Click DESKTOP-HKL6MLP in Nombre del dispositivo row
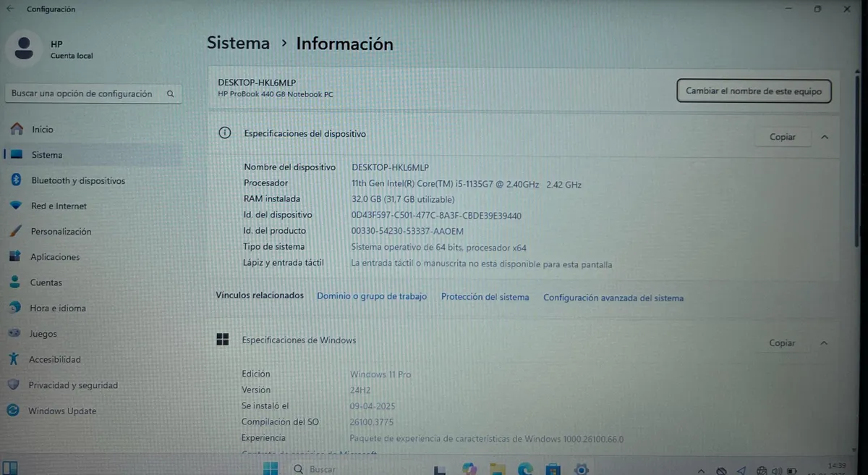 coord(391,167)
